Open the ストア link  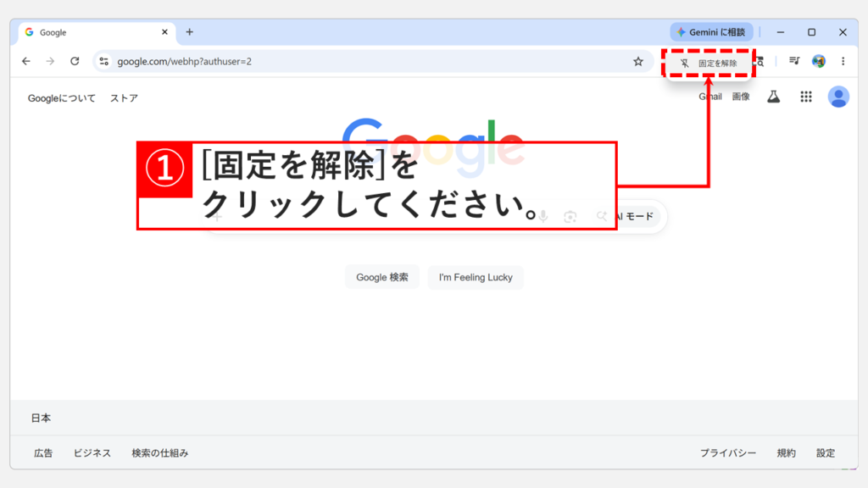point(124,98)
